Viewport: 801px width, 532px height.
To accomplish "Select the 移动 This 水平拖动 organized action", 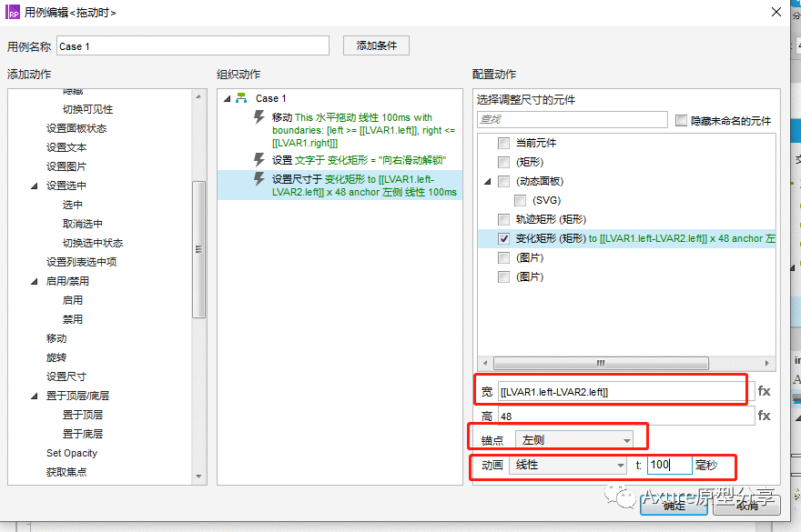I will 362,130.
